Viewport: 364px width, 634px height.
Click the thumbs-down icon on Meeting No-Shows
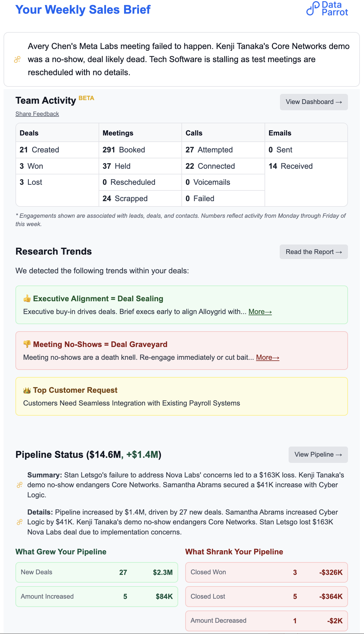[x=27, y=344]
